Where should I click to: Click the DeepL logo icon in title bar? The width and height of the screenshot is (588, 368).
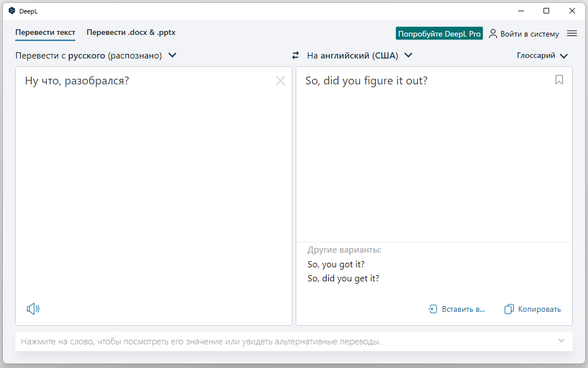pos(12,11)
